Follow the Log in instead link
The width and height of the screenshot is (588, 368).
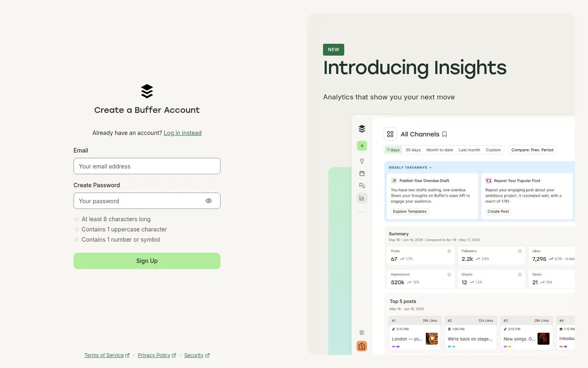[183, 133]
